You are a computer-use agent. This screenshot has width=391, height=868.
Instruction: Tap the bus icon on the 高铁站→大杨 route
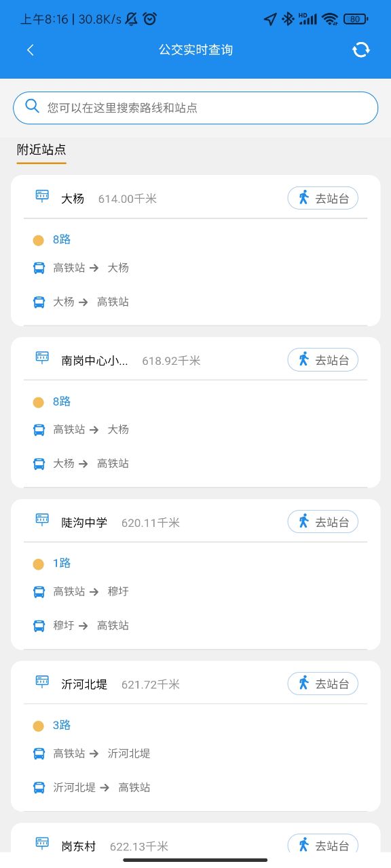(x=39, y=267)
